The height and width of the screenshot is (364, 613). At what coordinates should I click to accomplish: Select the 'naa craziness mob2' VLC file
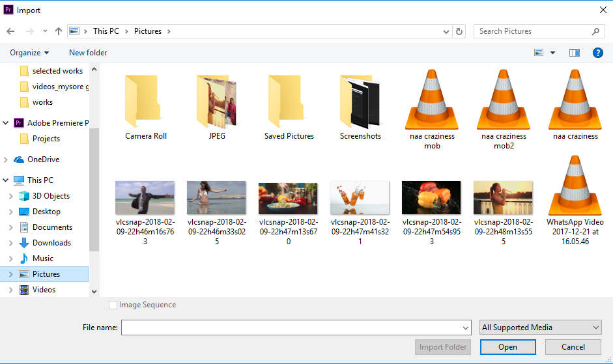[504, 109]
